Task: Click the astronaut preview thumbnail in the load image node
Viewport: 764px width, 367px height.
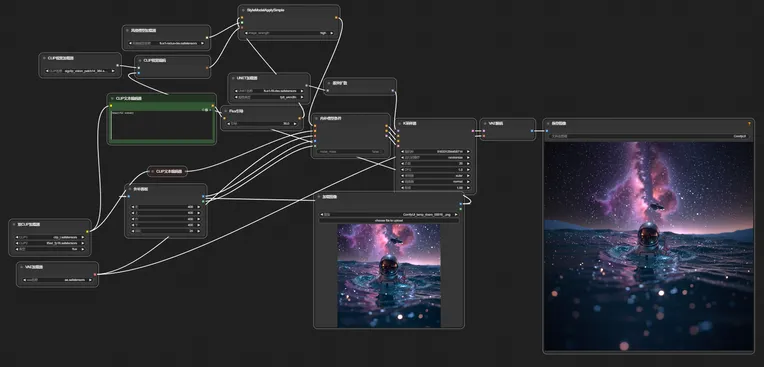Action: 389,275
